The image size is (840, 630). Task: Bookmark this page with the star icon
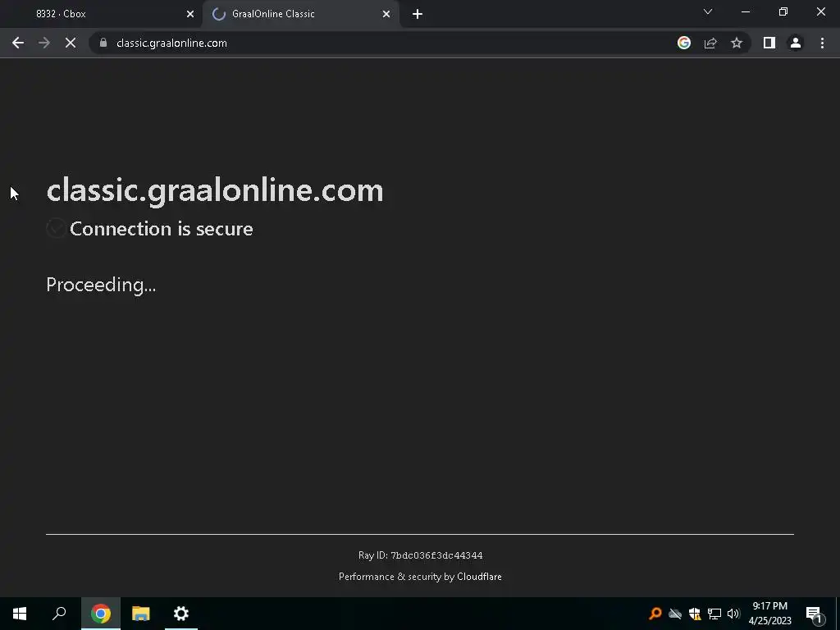737,43
